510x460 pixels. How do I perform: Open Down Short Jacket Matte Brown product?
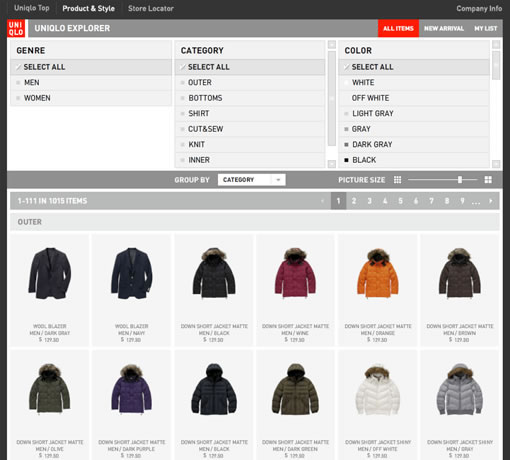coord(460,290)
